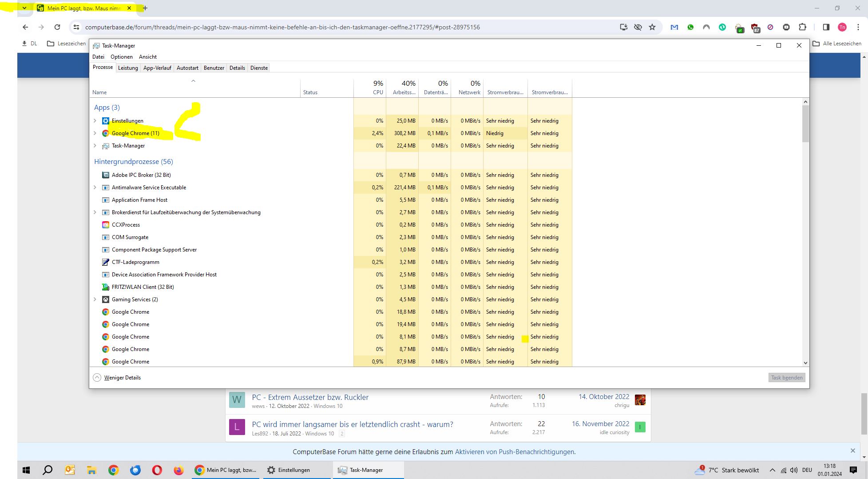Bookmark this page with the star icon

coord(652,27)
